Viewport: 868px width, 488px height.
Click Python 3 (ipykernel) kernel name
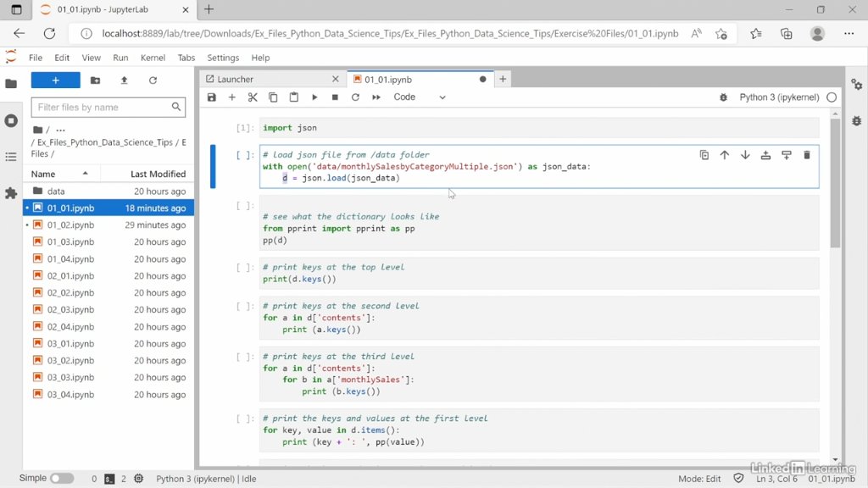click(779, 97)
